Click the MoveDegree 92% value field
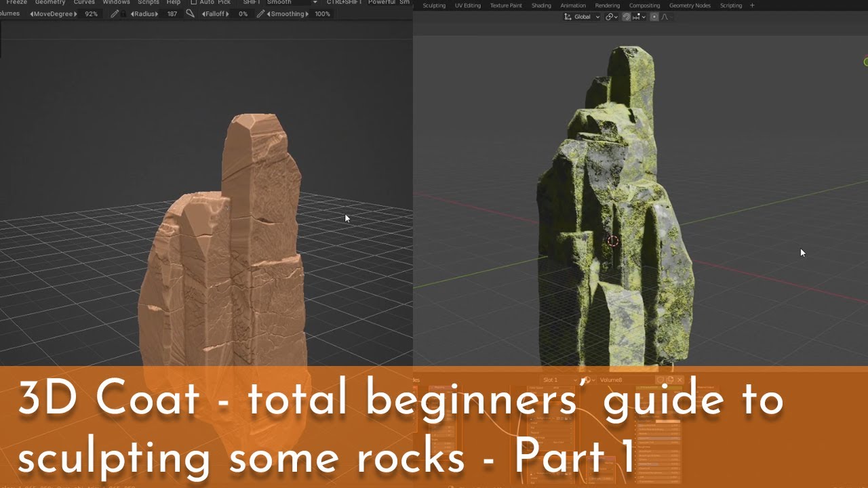 pos(91,14)
